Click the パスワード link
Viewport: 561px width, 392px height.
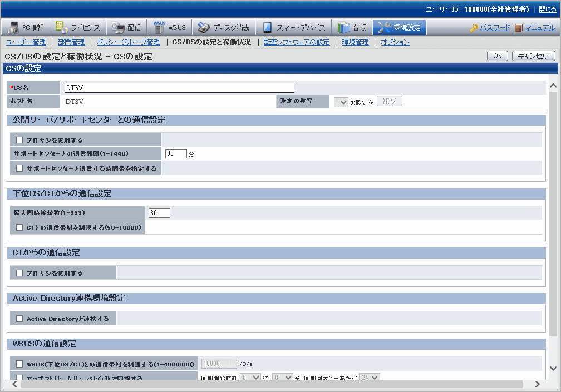pos(495,28)
